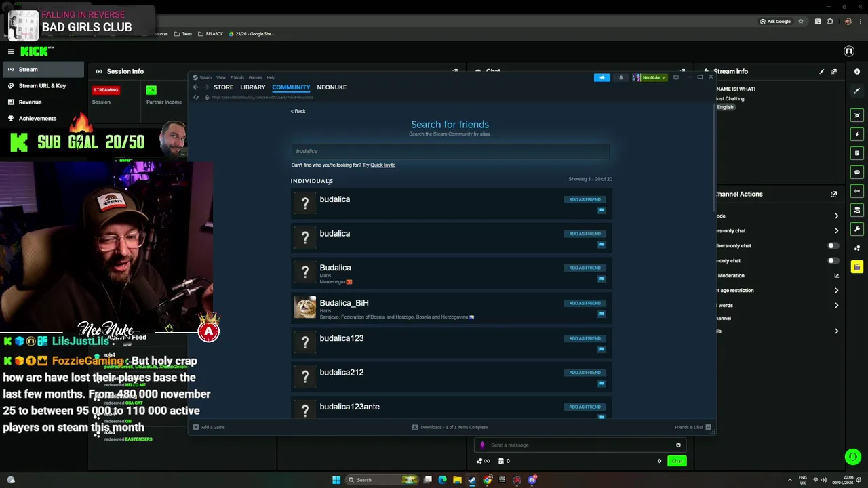Click the Steam back navigation arrow
Image resolution: width=868 pixels, height=488 pixels.
point(196,87)
